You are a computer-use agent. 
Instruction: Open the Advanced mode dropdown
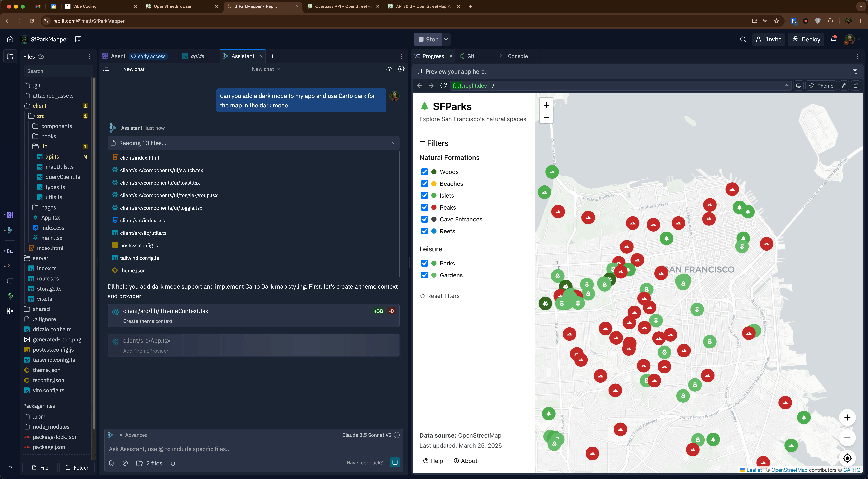(x=136, y=435)
